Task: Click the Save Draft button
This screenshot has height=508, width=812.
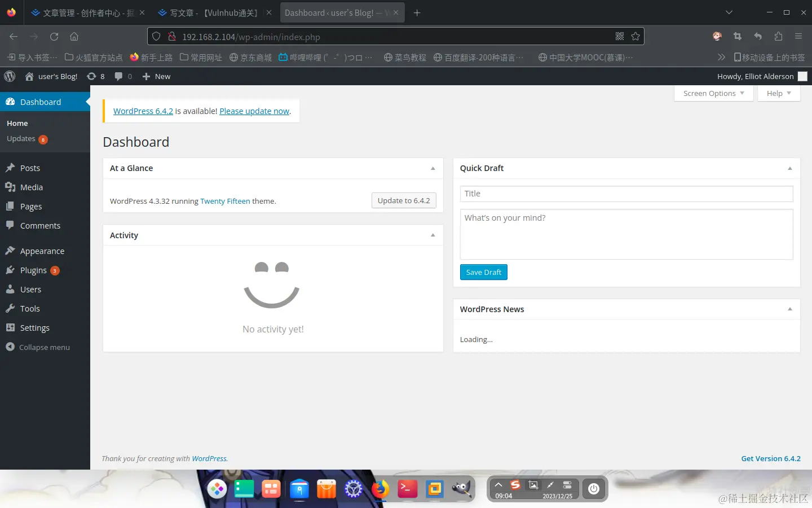Action: (x=484, y=272)
